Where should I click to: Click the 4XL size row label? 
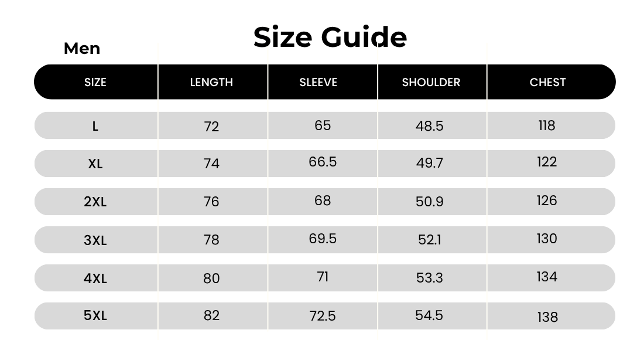tap(95, 278)
